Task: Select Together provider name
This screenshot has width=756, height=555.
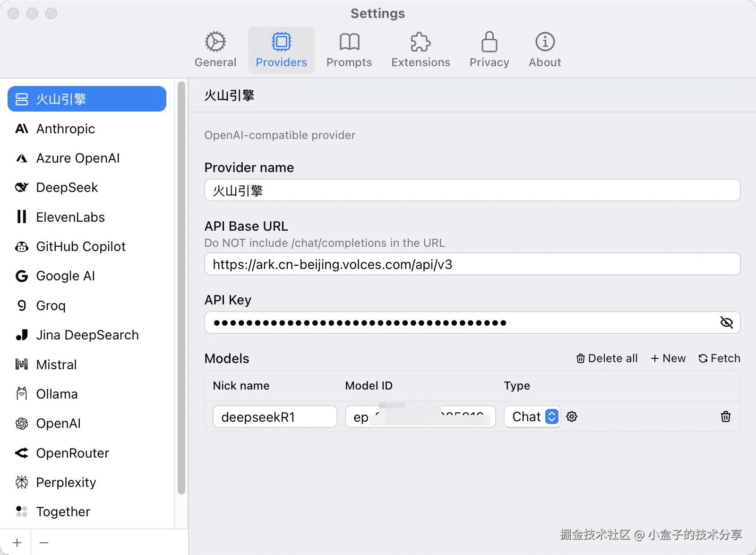Action: coord(63,512)
